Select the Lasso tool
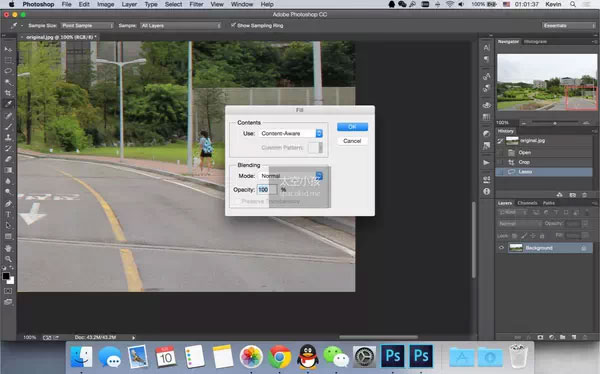The width and height of the screenshot is (600, 374). point(8,71)
